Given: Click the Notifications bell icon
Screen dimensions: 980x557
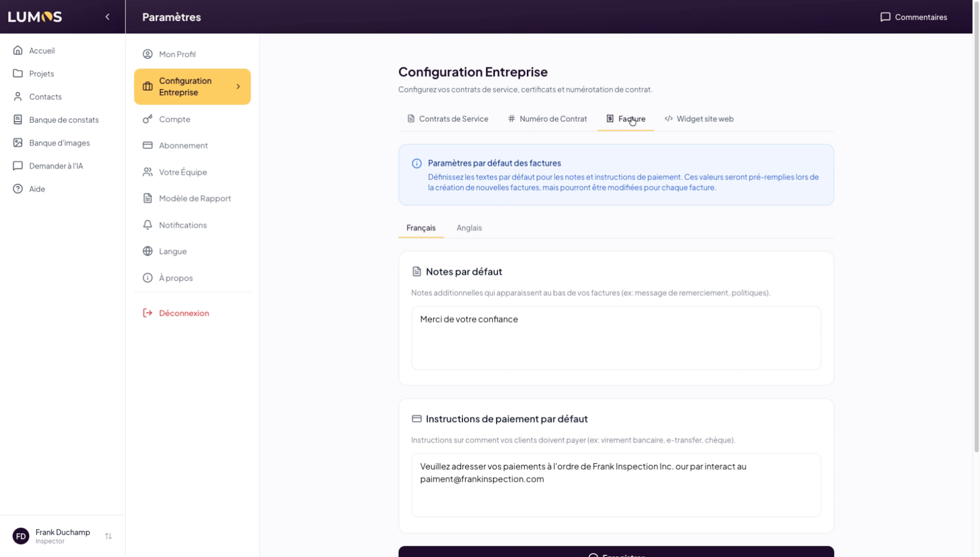Looking at the screenshot, I should click(x=147, y=225).
